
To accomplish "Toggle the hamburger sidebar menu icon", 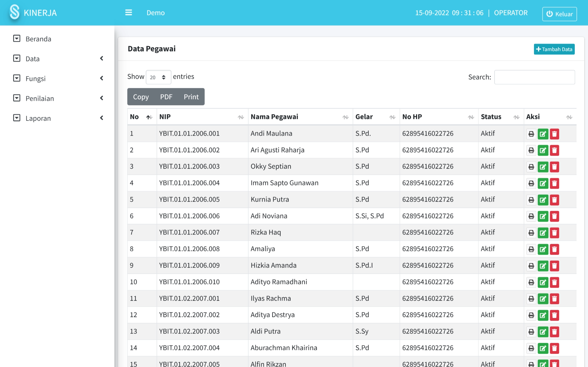I will coord(128,13).
